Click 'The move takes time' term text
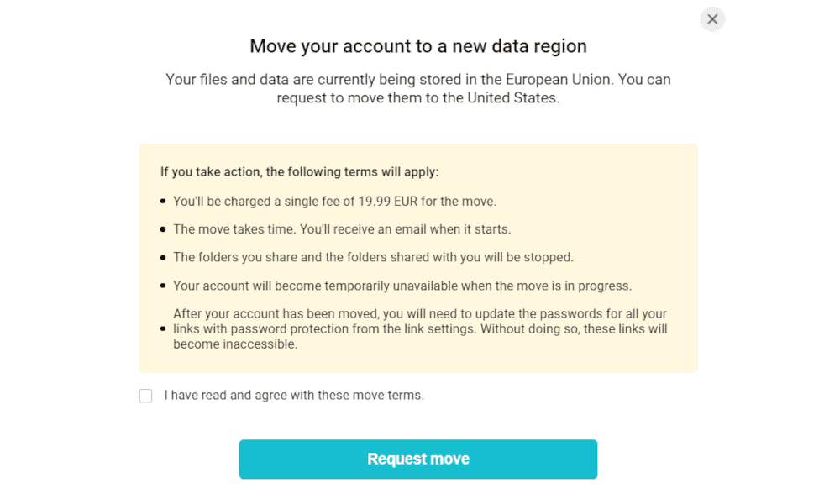Screen dimensions: 840x504 (342, 229)
